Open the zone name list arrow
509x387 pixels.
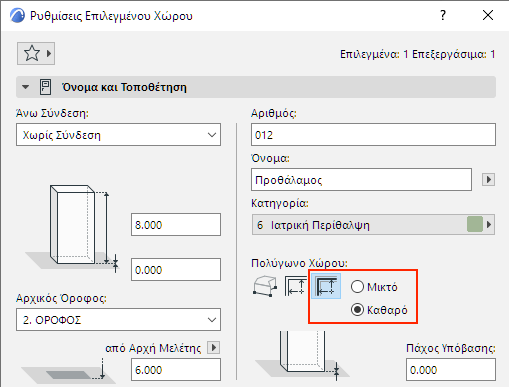[x=488, y=180]
